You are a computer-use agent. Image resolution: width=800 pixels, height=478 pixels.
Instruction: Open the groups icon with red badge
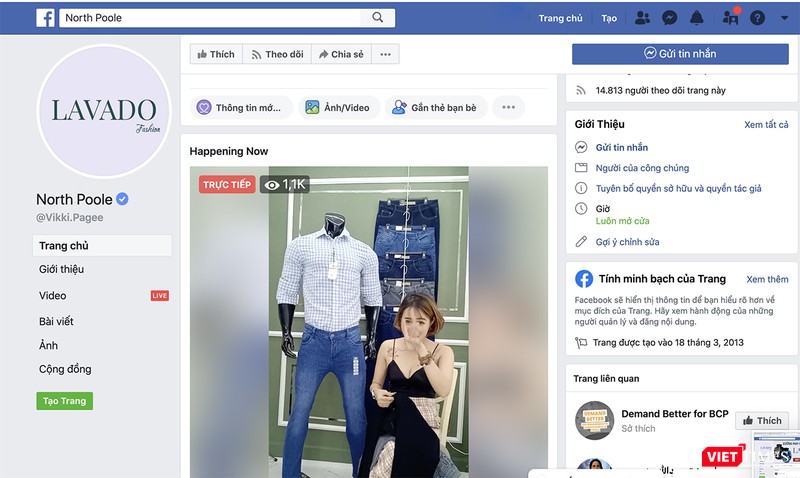[731, 18]
